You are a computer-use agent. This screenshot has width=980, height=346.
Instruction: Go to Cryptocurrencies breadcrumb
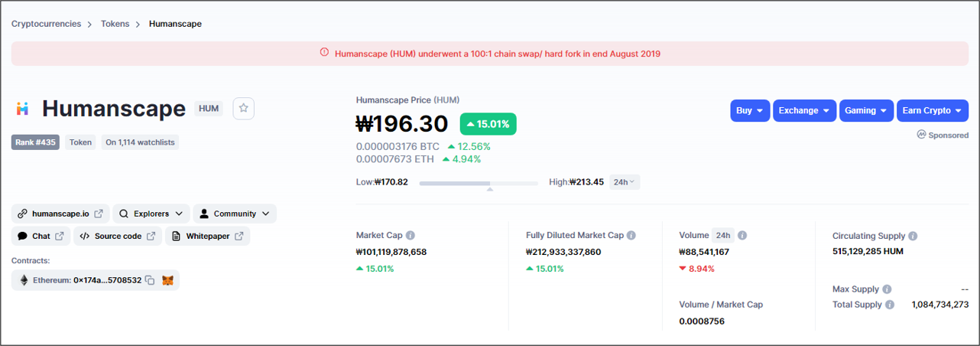pos(46,24)
